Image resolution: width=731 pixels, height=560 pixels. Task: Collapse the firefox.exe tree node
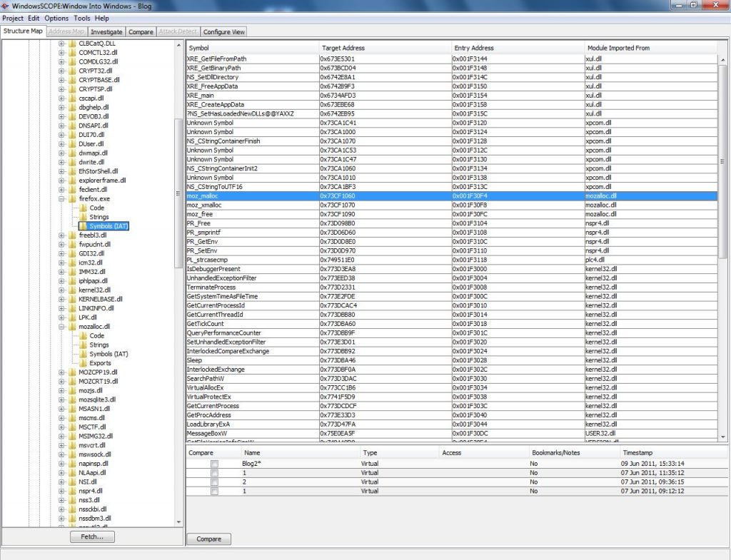(x=61, y=199)
